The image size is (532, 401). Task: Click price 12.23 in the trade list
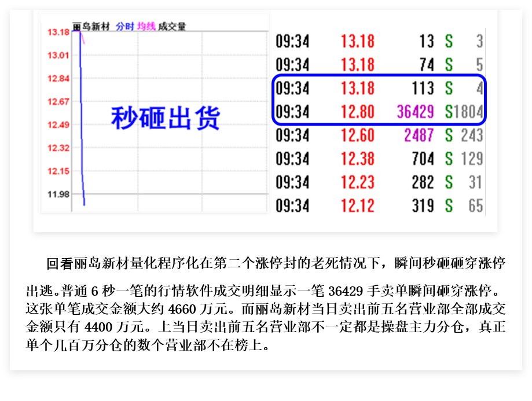tap(358, 182)
